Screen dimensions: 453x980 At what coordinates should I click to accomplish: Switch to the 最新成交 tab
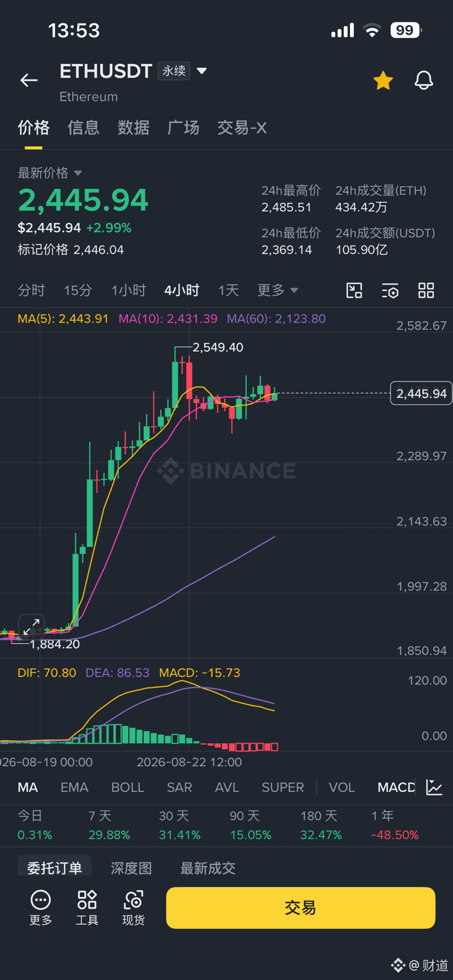[x=208, y=868]
